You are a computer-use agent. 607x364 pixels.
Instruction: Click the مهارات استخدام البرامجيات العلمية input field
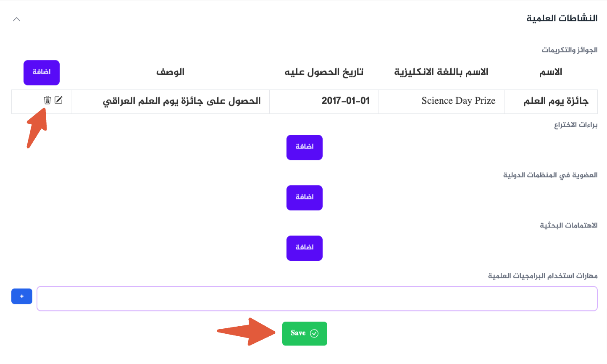pyautogui.click(x=317, y=299)
